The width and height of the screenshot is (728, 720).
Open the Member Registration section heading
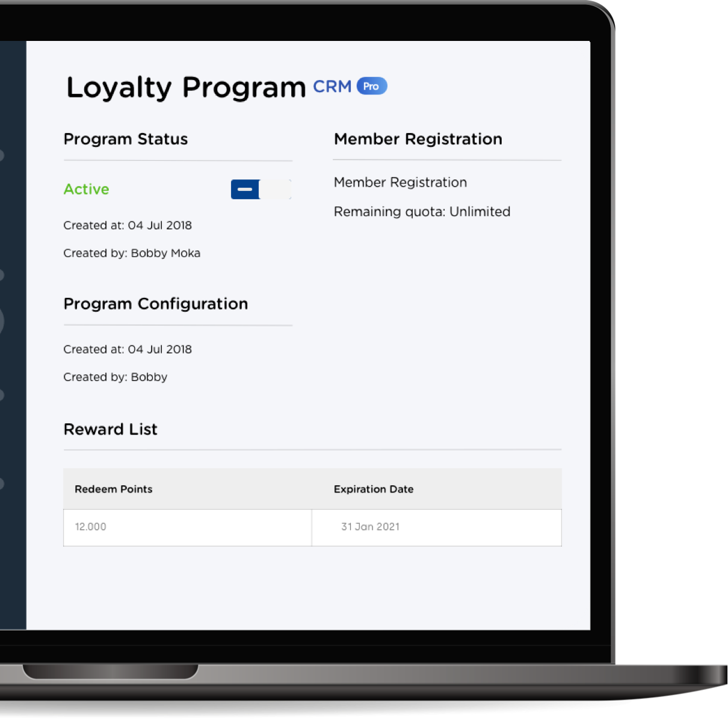point(418,139)
